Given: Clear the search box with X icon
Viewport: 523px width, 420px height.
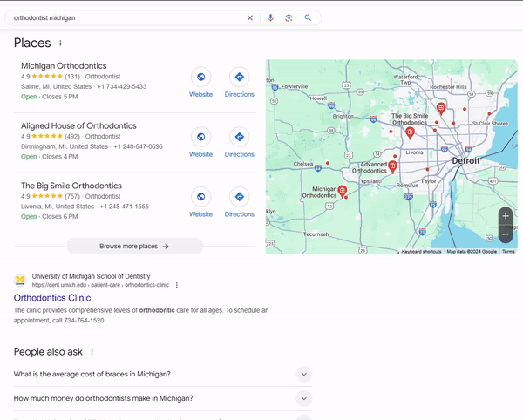Looking at the screenshot, I should 250,18.
